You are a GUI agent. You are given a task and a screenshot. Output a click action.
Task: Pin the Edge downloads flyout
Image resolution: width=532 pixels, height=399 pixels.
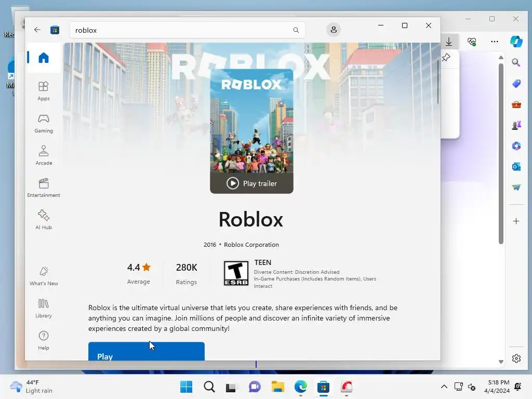tap(446, 57)
